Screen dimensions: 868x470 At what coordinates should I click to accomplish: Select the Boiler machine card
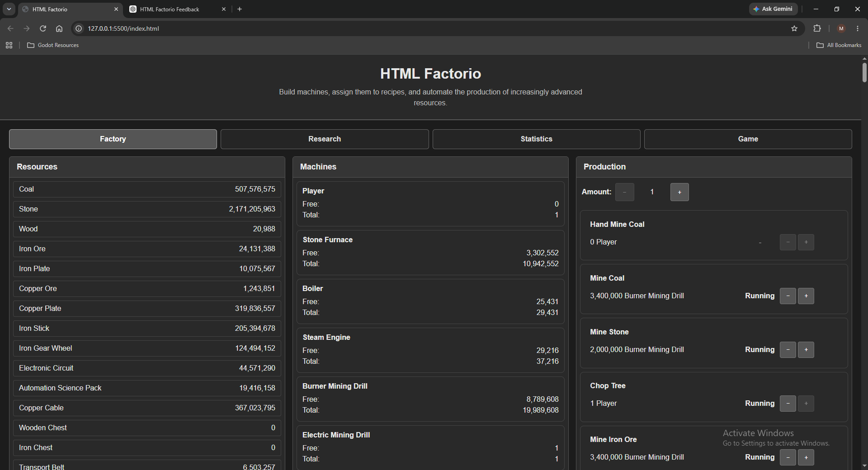(430, 301)
